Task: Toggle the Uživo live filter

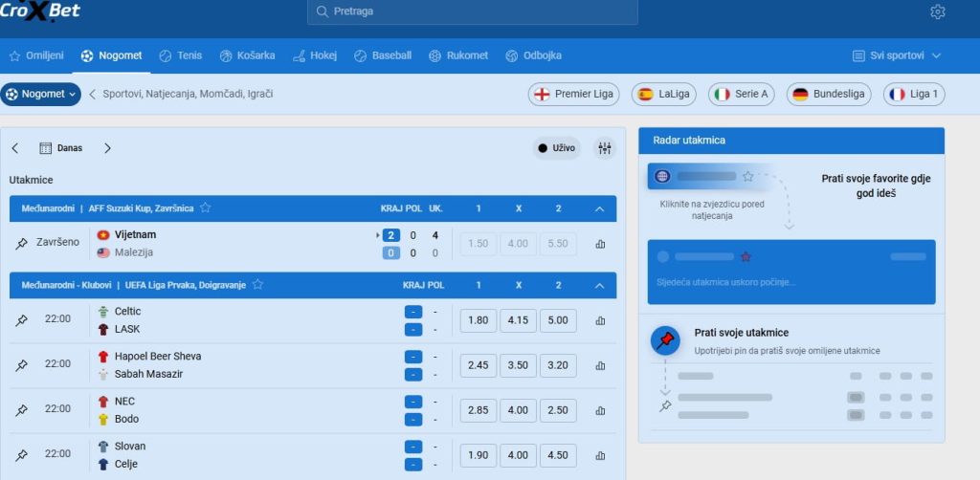Action: (556, 148)
